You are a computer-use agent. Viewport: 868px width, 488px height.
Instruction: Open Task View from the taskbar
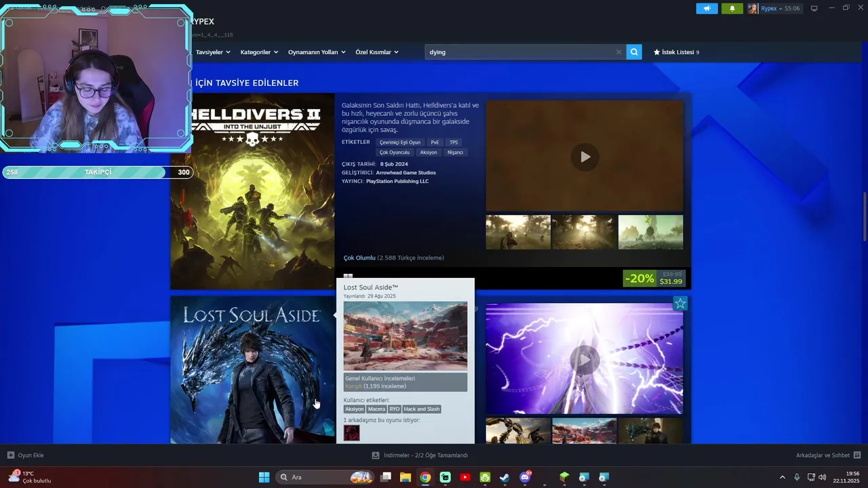coord(386,477)
